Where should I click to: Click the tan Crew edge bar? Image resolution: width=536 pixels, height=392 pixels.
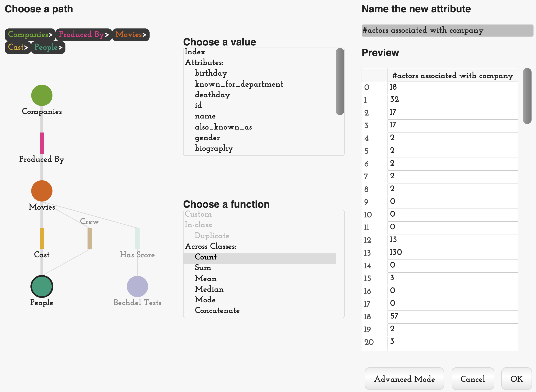click(90, 239)
